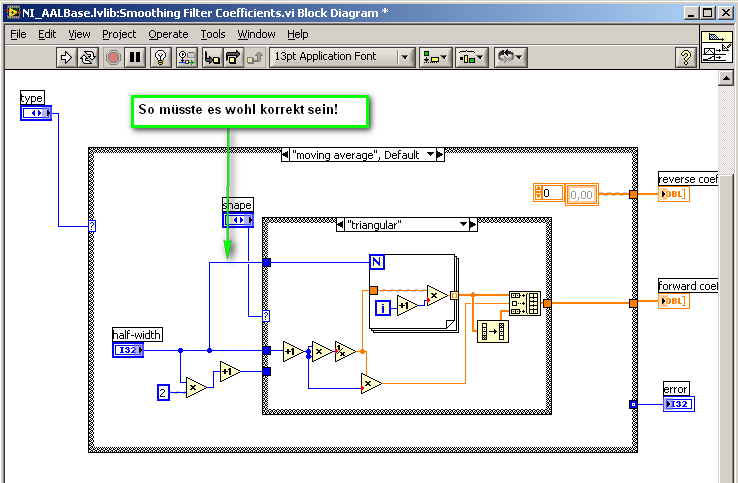Viewport: 738px width, 483px height.
Task: Click the Run arrow button
Action: tap(66, 57)
